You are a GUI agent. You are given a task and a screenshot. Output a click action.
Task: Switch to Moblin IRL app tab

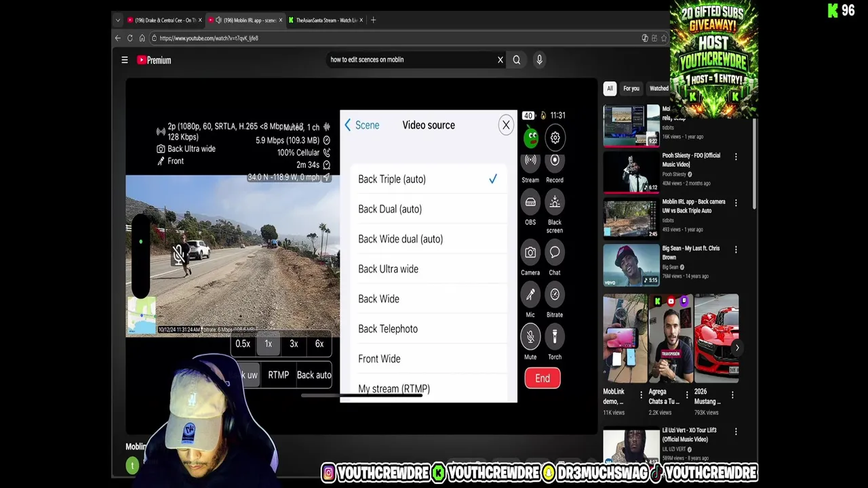[245, 20]
